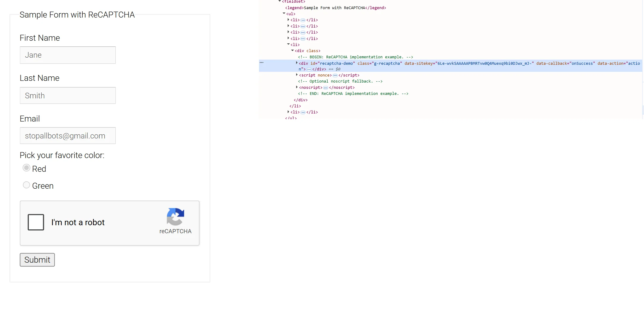Expand ellipsis badge inside noscript node
Screen dimensions: 644x309
(x=326, y=88)
